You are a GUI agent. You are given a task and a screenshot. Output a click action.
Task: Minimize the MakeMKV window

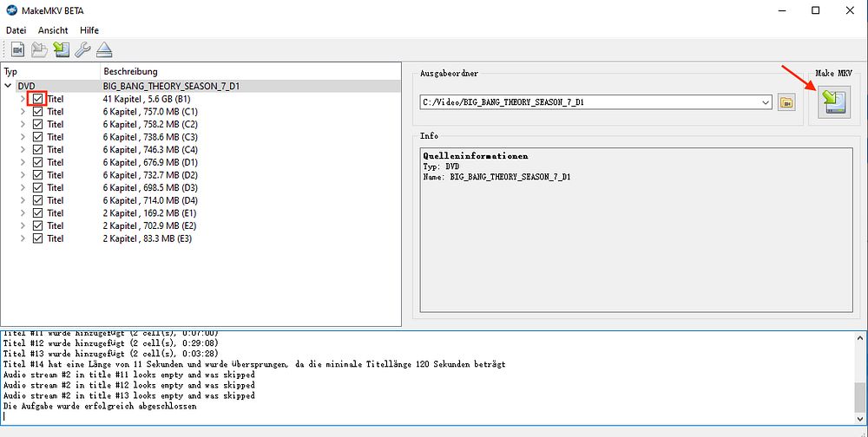pyautogui.click(x=781, y=10)
